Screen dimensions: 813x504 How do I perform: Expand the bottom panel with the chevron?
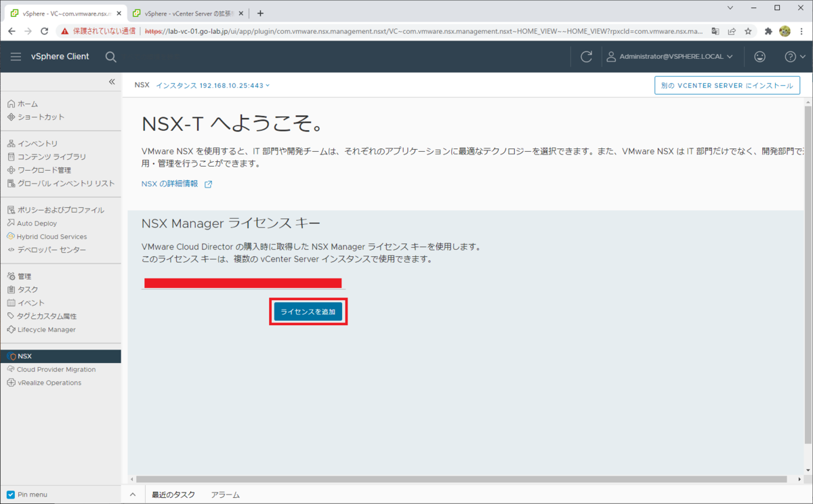click(133, 495)
